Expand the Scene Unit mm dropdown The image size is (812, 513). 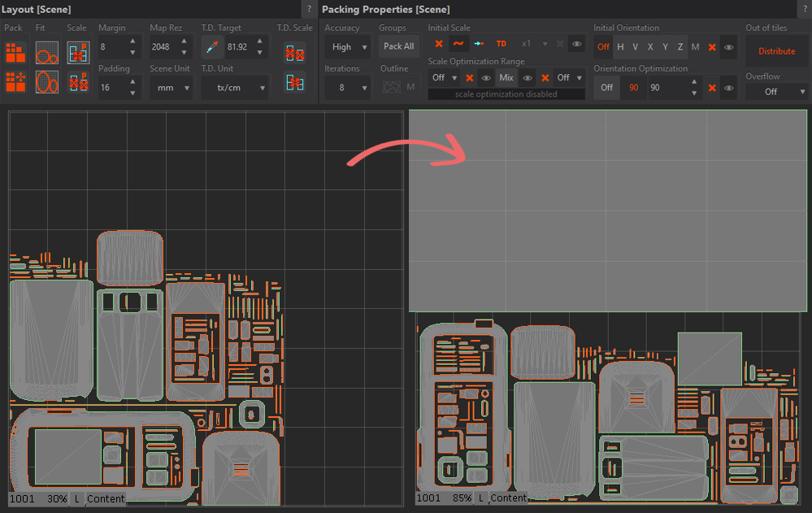(171, 88)
